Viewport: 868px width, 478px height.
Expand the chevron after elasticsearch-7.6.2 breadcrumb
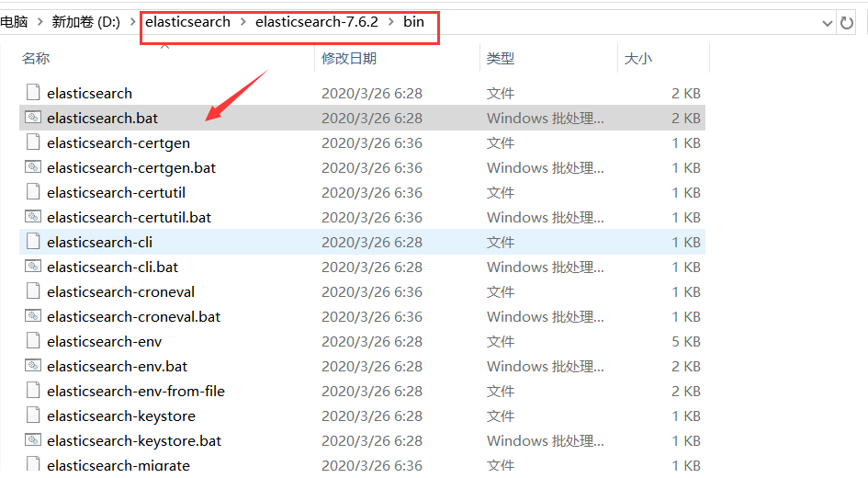pos(391,22)
